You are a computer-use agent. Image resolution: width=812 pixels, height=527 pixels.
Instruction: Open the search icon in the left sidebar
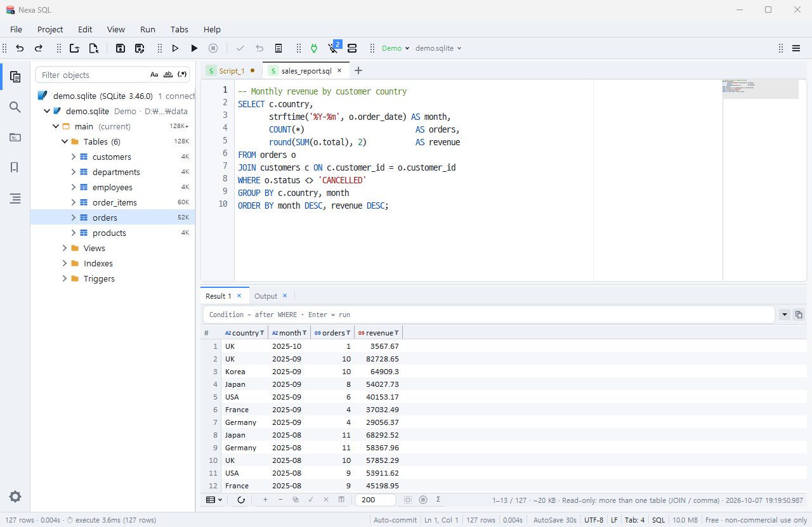tap(15, 107)
